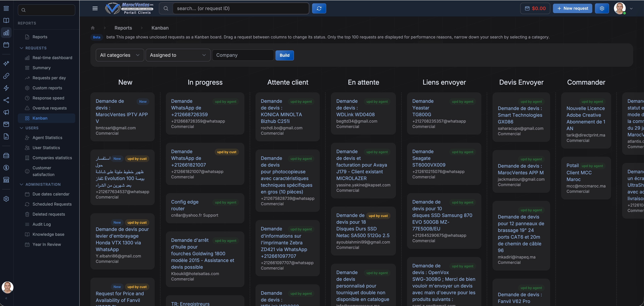The image size is (644, 306).
Task: Select the megaphone announcements icon in the sidebar
Action: (x=6, y=112)
